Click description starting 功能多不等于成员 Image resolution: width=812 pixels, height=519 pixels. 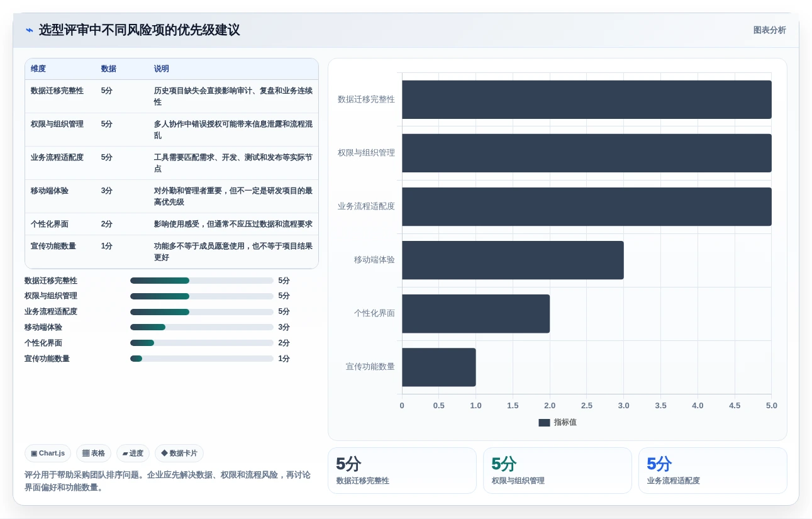click(x=233, y=252)
